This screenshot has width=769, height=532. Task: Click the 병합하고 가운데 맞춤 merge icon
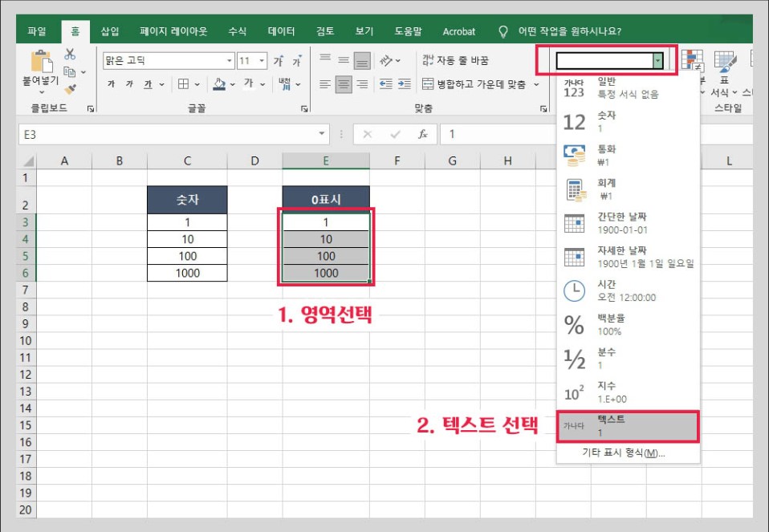429,83
